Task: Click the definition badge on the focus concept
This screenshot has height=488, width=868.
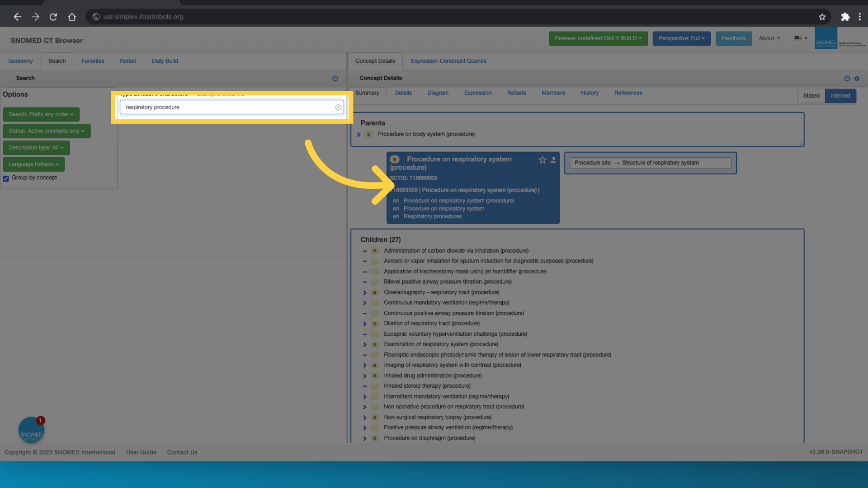Action: coord(395,160)
